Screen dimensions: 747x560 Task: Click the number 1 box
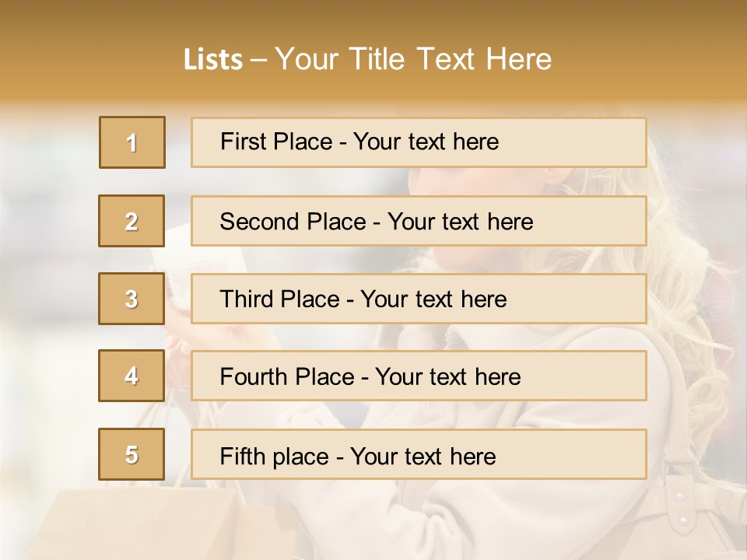click(x=132, y=142)
